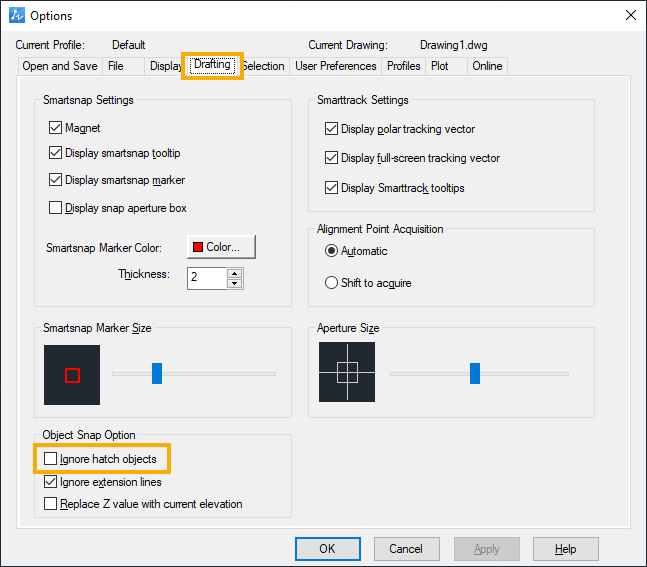
Task: Open the Profiles tab
Action: [x=404, y=66]
